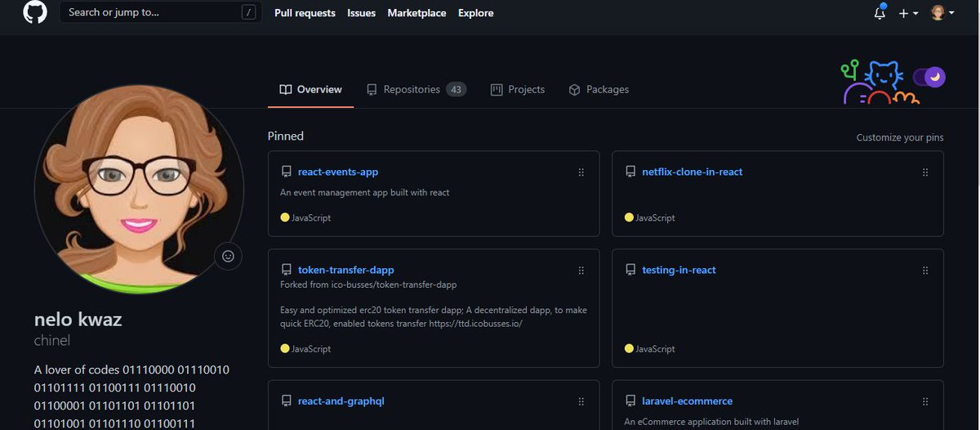
Task: Click the yellow JavaScript dot on react-events-app
Action: 285,218
